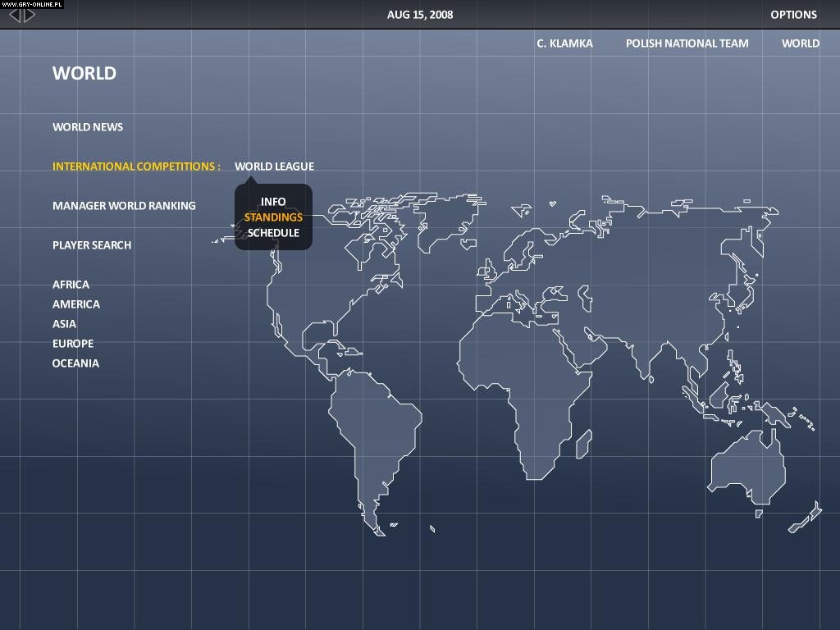The width and height of the screenshot is (840, 630).
Task: Choose Info in the World League popup
Action: 272,201
